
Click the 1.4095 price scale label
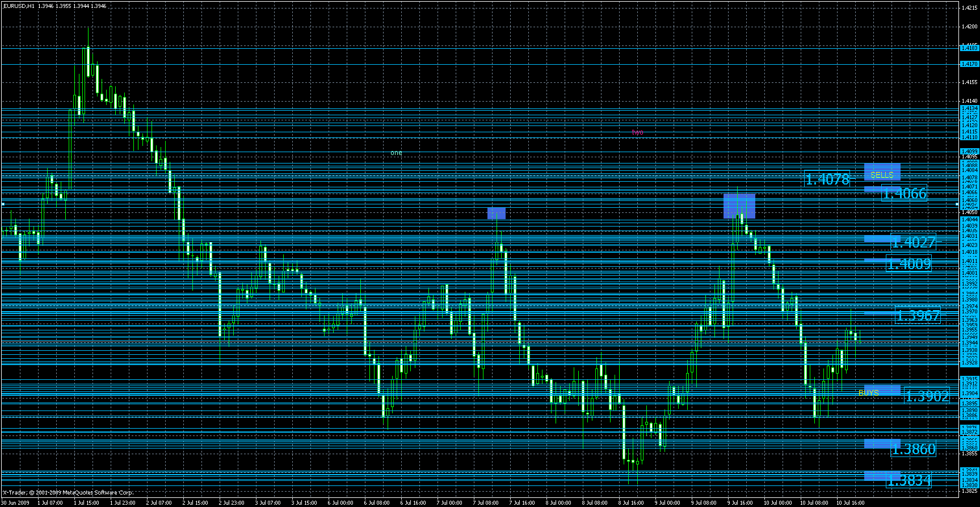click(969, 157)
